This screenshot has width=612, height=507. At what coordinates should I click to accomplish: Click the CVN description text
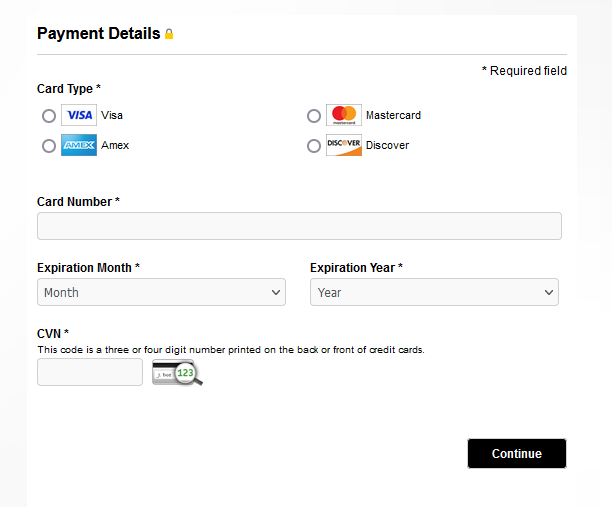pos(231,350)
